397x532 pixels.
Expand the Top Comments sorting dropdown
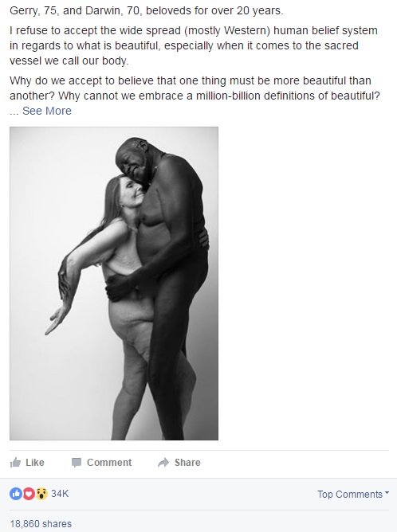pos(353,494)
